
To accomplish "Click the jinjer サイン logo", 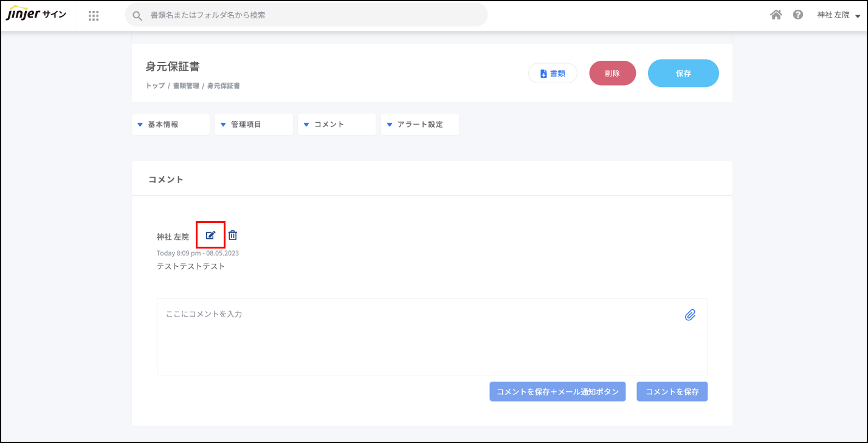I will (x=36, y=15).
